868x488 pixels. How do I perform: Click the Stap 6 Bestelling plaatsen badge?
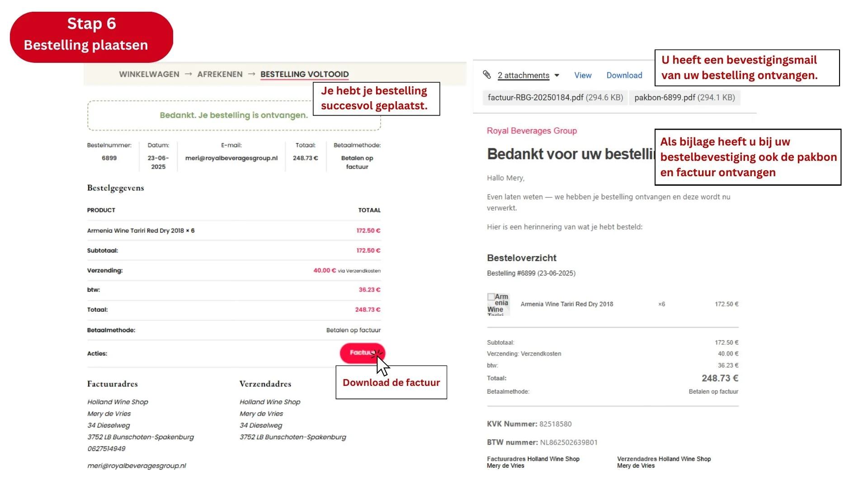(91, 35)
